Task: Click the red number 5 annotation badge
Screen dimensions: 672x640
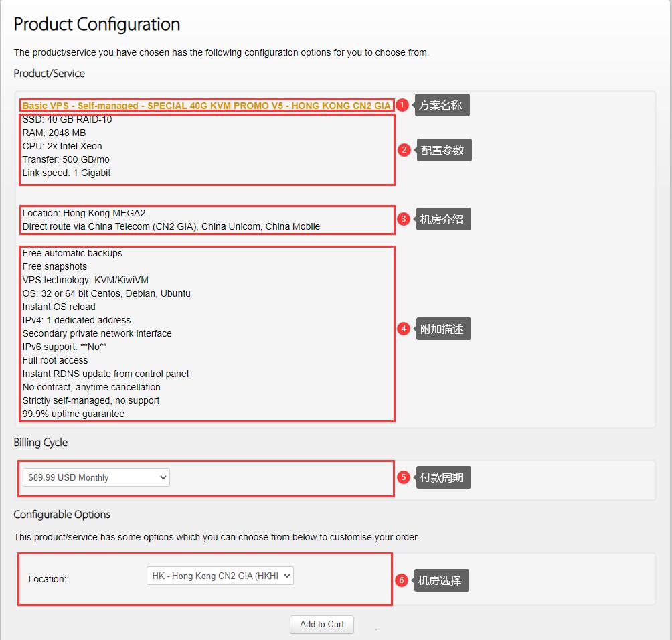Action: click(x=403, y=477)
